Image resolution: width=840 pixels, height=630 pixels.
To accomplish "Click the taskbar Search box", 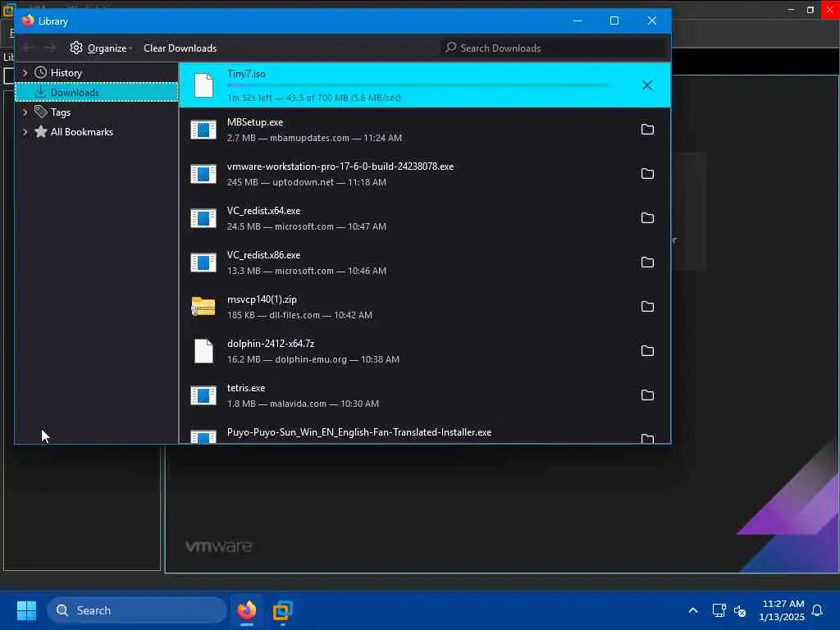I will [137, 610].
